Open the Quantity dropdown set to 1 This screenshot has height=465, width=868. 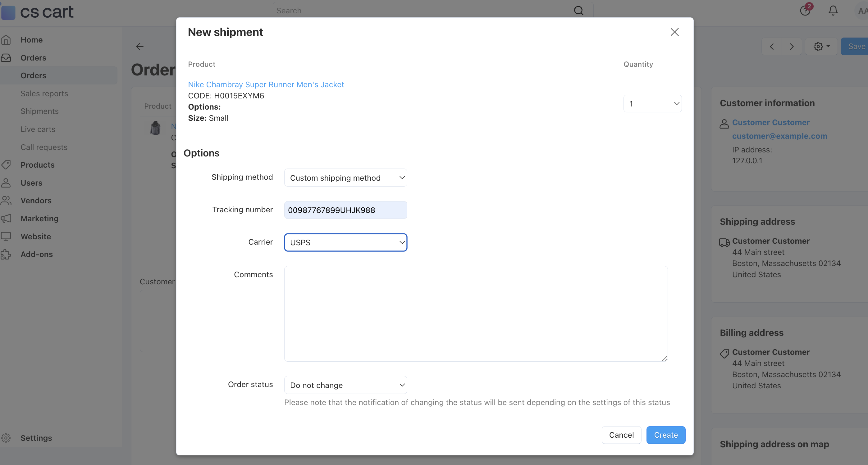[652, 103]
